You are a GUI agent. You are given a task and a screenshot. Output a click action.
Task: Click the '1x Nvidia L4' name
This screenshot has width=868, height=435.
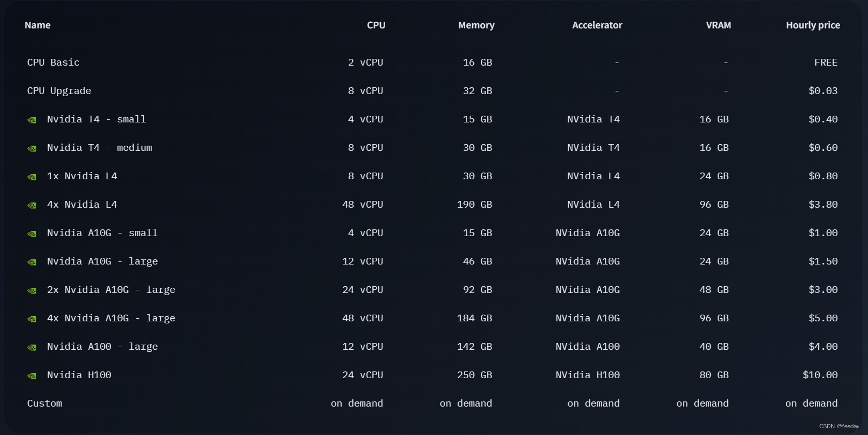(x=82, y=176)
